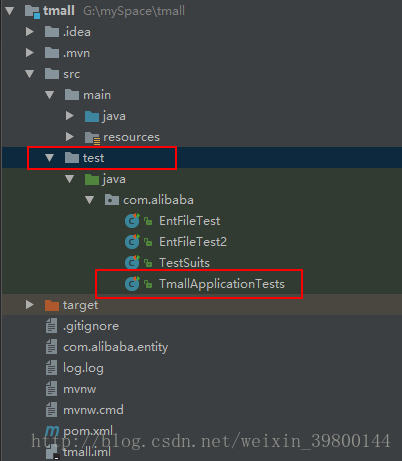Image resolution: width=402 pixels, height=461 pixels.
Task: Click the resources folder icon
Action: (x=92, y=138)
